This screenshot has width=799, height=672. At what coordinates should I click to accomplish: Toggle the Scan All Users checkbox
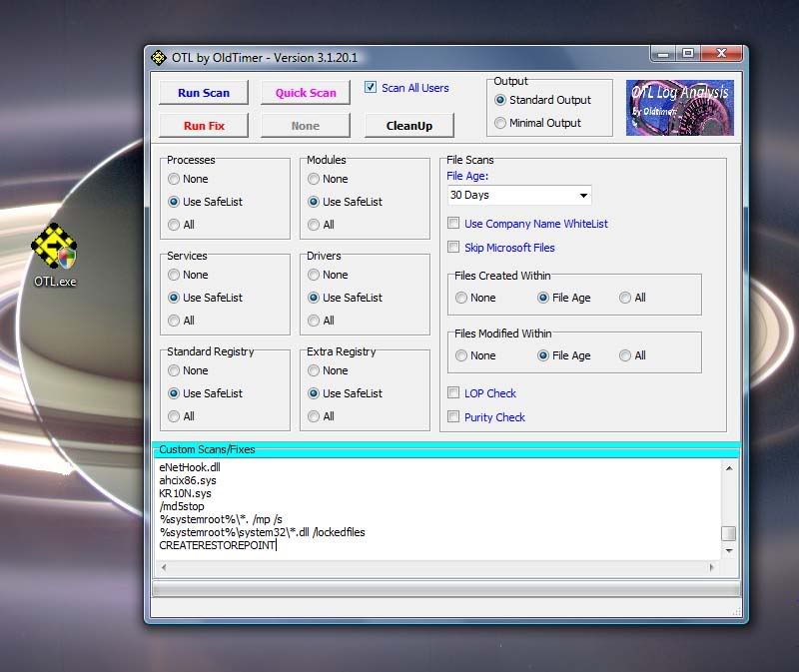click(371, 88)
